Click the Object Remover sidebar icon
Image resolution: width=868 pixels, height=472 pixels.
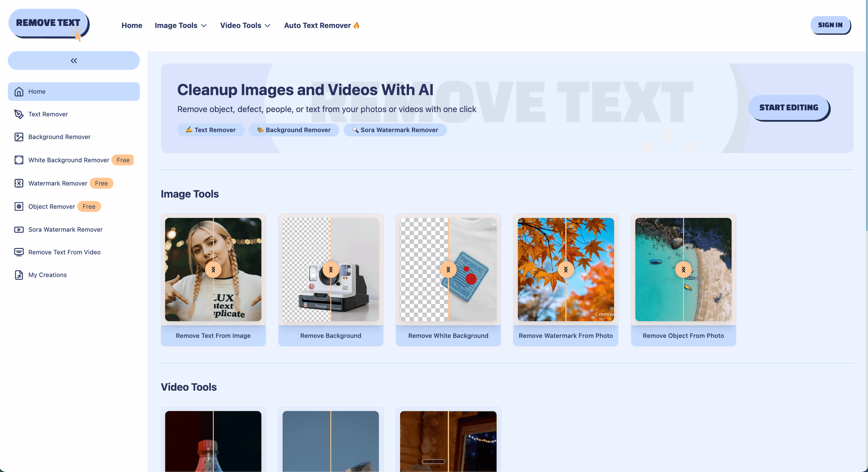pos(19,206)
